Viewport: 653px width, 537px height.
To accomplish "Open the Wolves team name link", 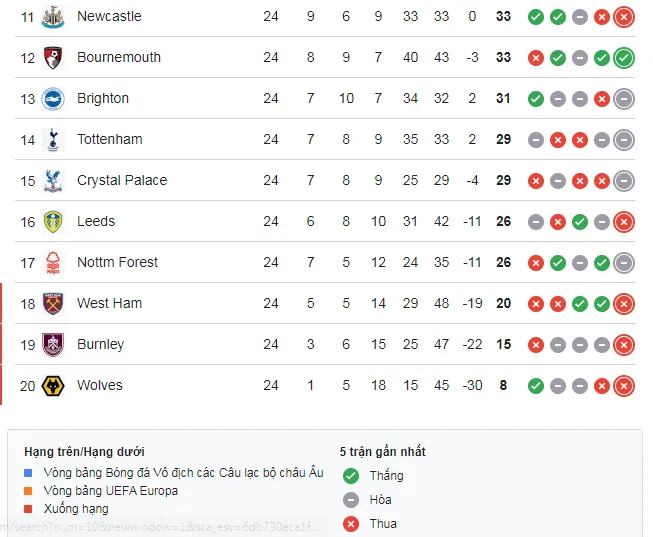I will point(100,386).
